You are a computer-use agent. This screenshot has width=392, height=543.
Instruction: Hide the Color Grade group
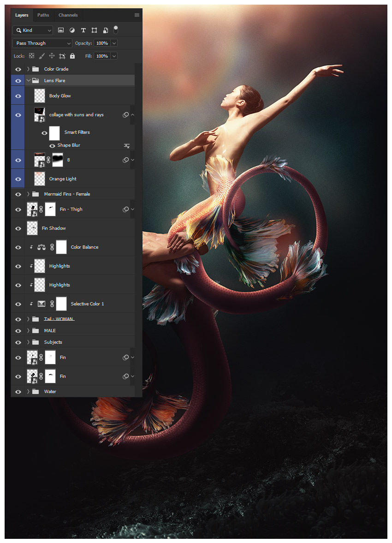click(18, 69)
